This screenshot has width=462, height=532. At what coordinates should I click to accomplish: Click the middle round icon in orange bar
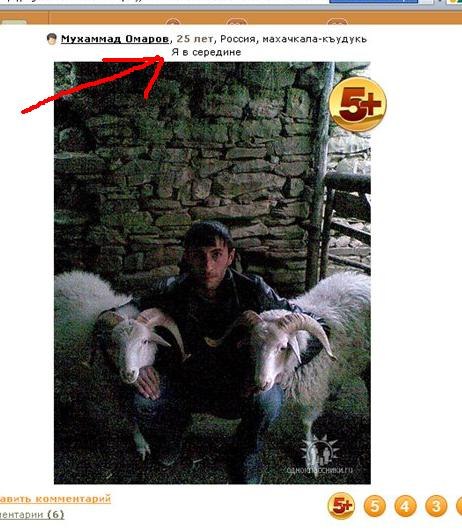pos(237,22)
